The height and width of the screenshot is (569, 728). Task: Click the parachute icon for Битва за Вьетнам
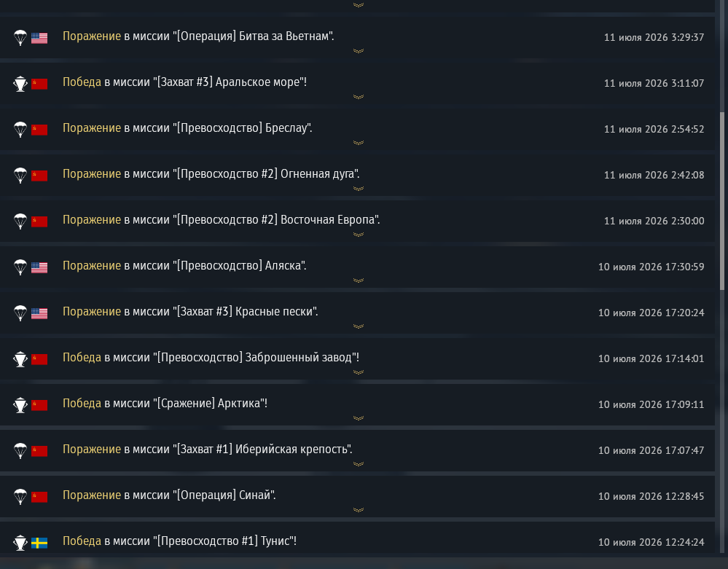[20, 38]
